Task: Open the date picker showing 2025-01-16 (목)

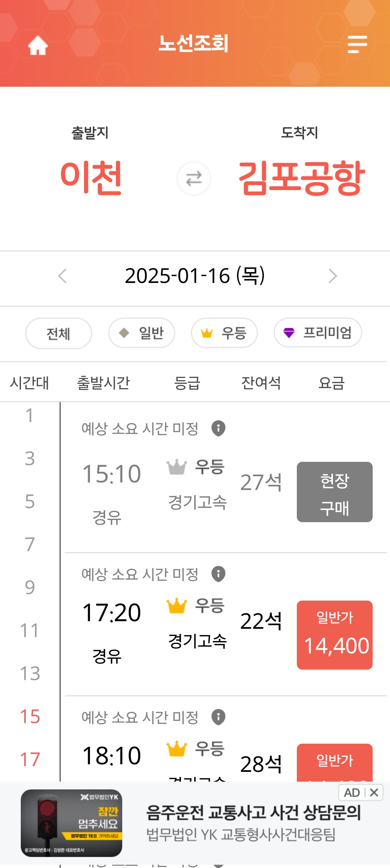Action: coord(195,276)
